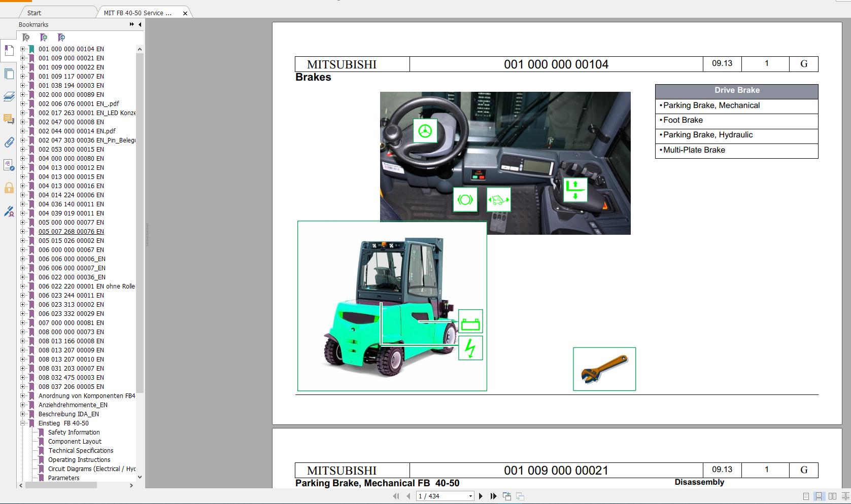Click Foot Brake link in table

tap(683, 120)
